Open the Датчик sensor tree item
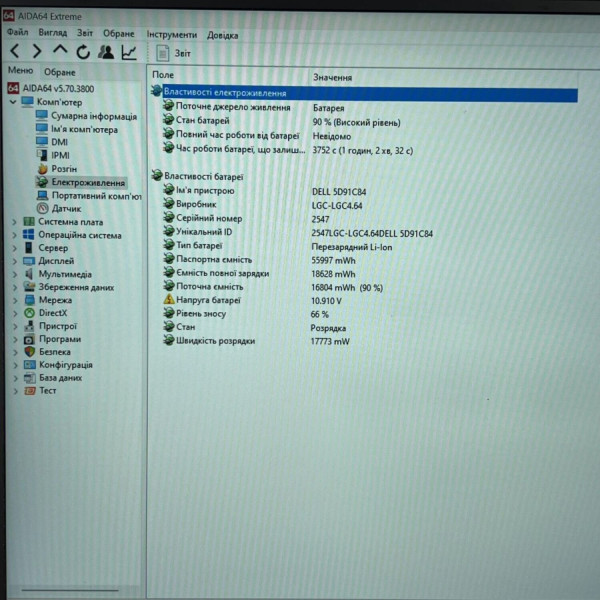The width and height of the screenshot is (600, 600). click(x=59, y=209)
